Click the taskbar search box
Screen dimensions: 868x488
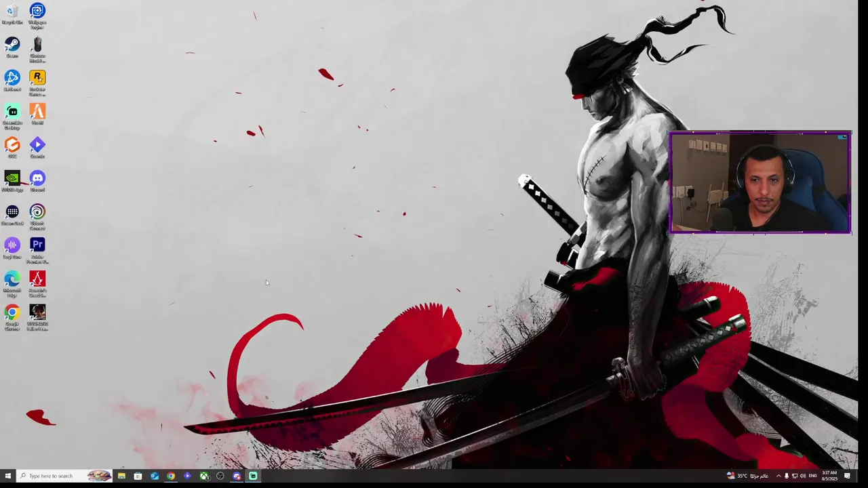(65, 476)
